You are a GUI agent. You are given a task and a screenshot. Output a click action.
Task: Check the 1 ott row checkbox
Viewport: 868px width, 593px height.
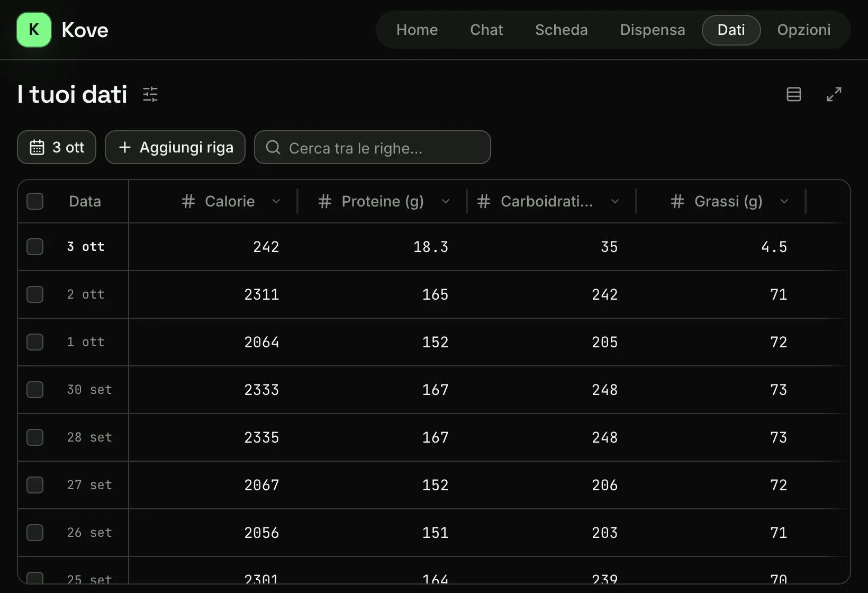[35, 342]
